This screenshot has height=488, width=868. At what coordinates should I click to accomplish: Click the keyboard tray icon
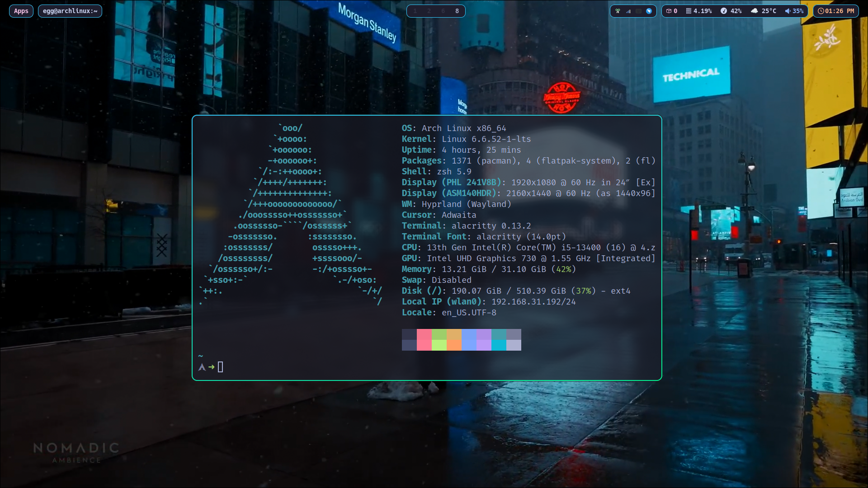click(638, 11)
